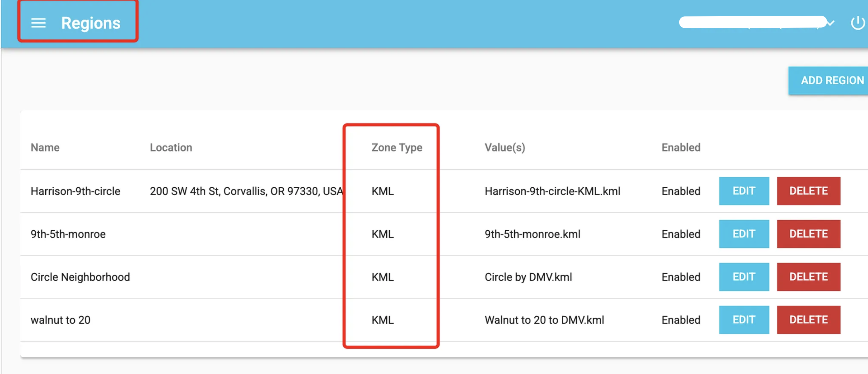Edit the Harrison-9th-circle region
Screen dimensions: 868x374
pyautogui.click(x=744, y=191)
